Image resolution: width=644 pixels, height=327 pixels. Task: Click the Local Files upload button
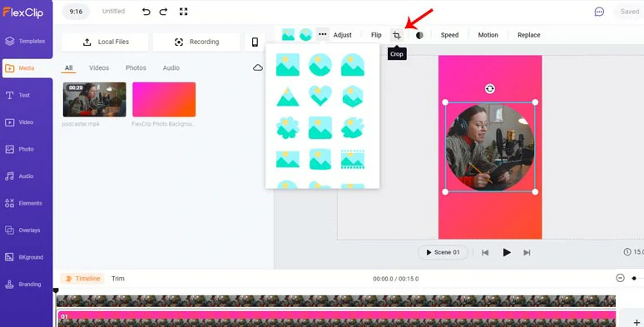click(x=105, y=42)
